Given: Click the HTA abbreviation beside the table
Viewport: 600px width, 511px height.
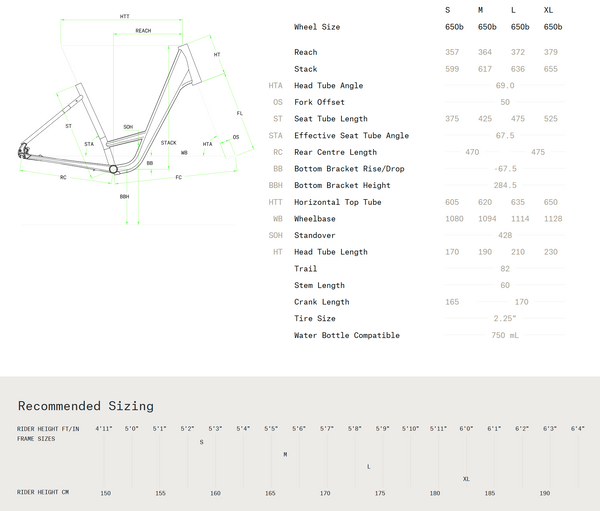Looking at the screenshot, I should pos(276,86).
